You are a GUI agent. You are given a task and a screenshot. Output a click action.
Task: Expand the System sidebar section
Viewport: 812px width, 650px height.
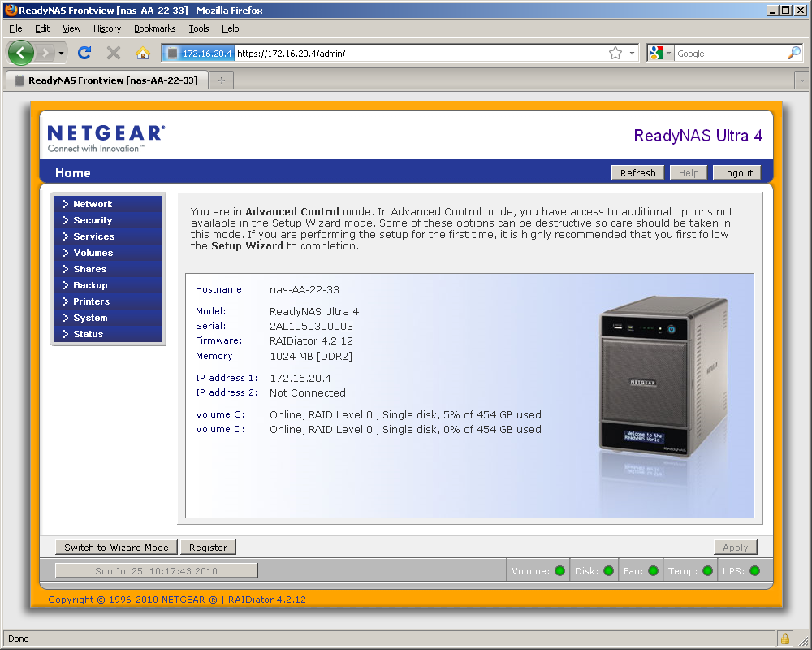pyautogui.click(x=108, y=318)
